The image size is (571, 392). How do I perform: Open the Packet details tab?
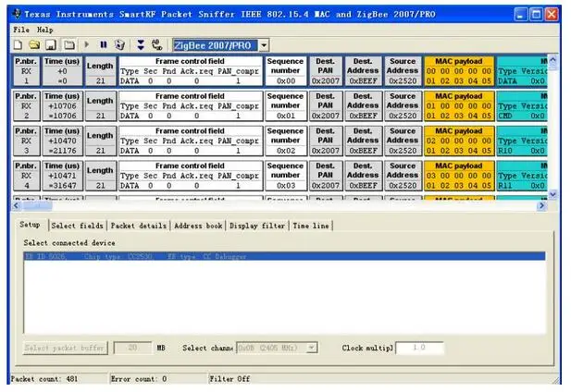139,226
